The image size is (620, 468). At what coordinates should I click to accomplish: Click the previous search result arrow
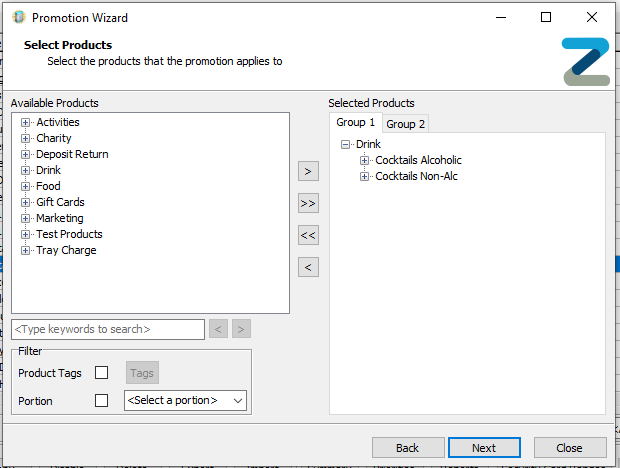click(x=218, y=329)
